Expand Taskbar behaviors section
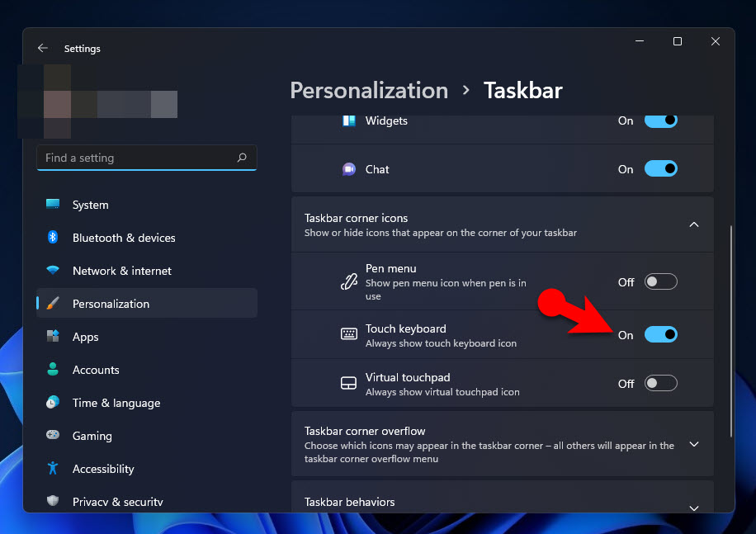The width and height of the screenshot is (756, 534). click(694, 508)
